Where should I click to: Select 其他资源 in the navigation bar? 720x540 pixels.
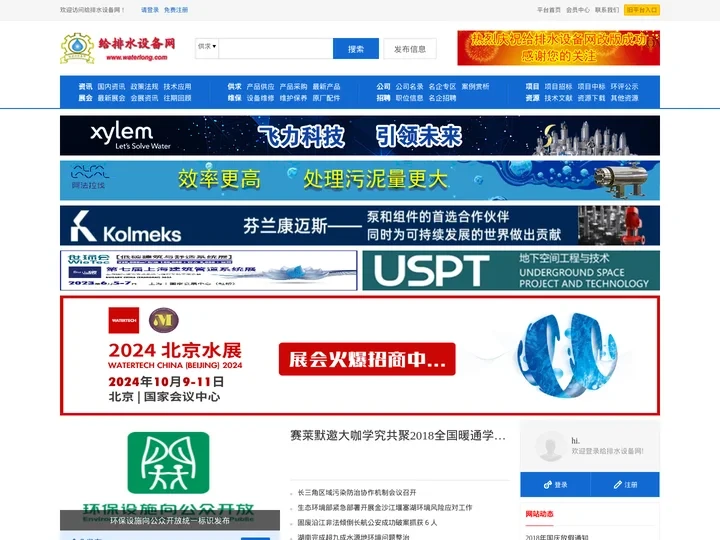[624, 98]
